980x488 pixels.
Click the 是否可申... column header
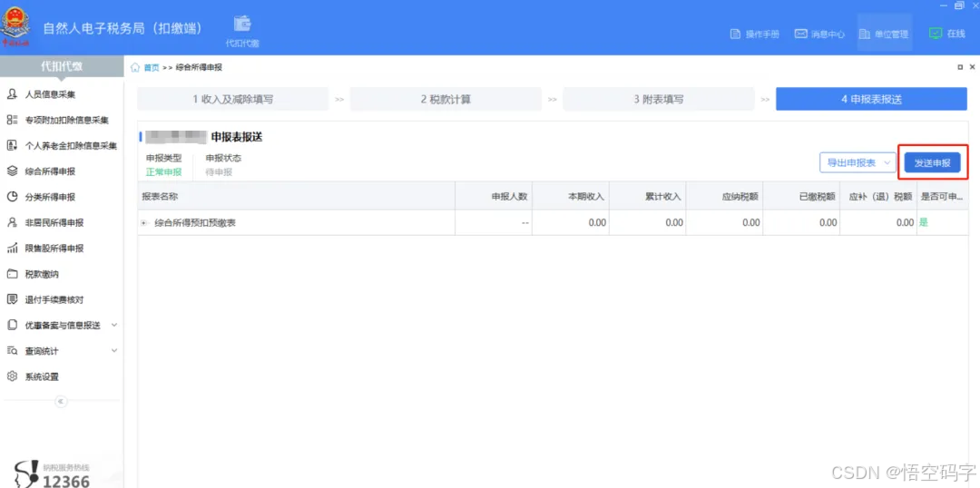click(942, 196)
